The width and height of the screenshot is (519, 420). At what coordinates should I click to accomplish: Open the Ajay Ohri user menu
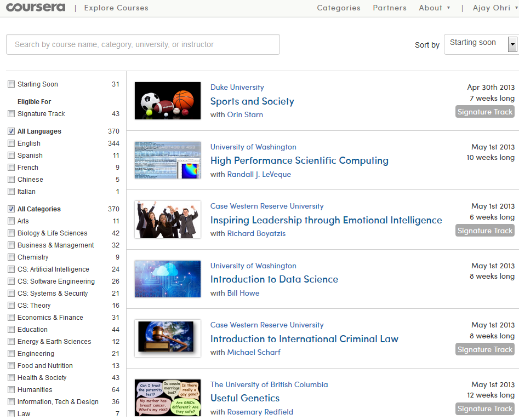point(495,8)
